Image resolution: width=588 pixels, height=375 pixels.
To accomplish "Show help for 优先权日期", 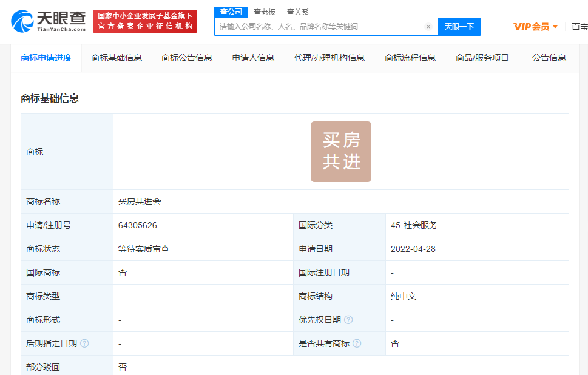I will pos(348,320).
